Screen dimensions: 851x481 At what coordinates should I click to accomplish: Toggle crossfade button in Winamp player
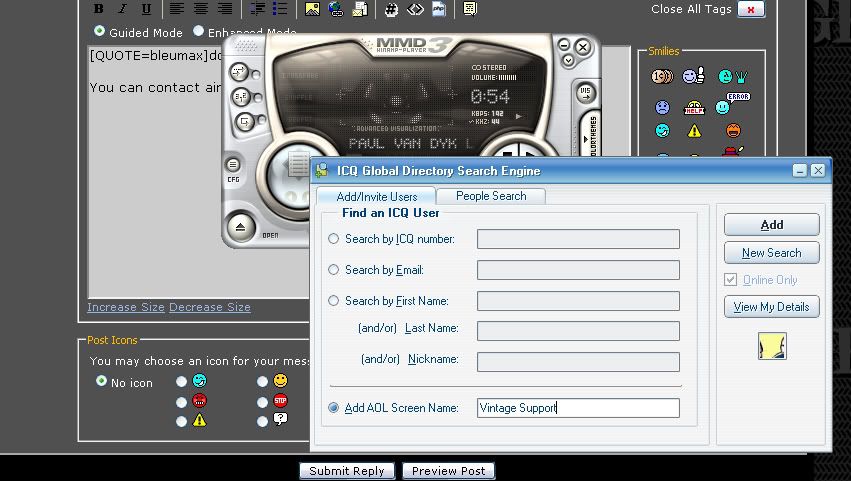(239, 72)
